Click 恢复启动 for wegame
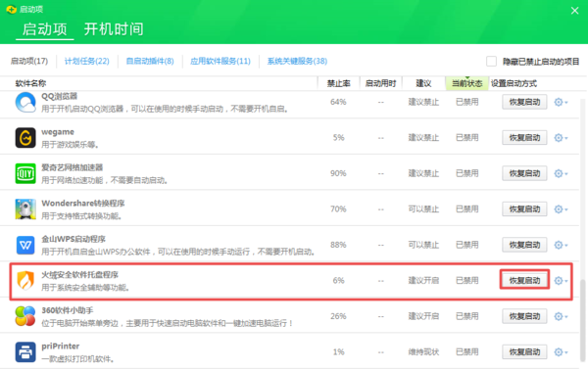 tap(524, 138)
